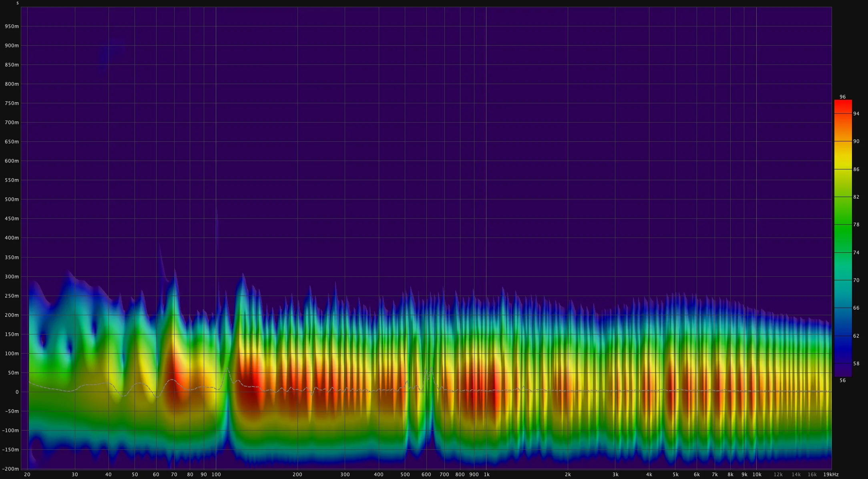Screen dimensions: 868x479
Task: Click the "3k" frequency axis label
Action: tap(616, 475)
